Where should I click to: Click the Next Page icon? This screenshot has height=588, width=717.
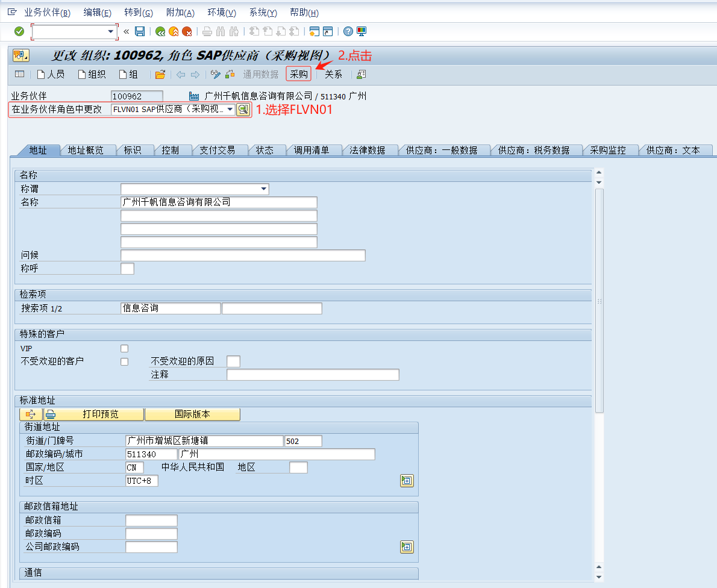point(281,31)
